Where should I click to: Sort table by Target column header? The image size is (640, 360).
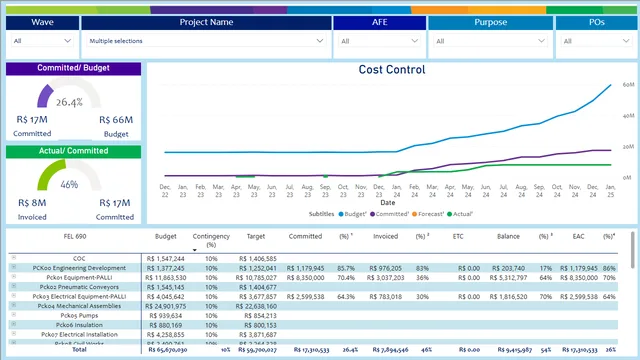(256, 236)
